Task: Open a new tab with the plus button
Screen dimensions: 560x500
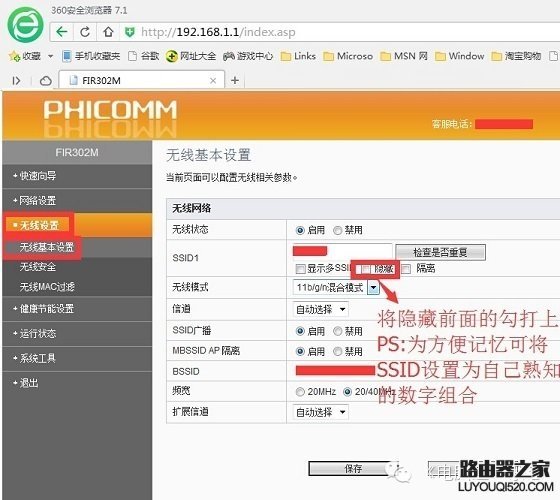Action: click(x=235, y=80)
